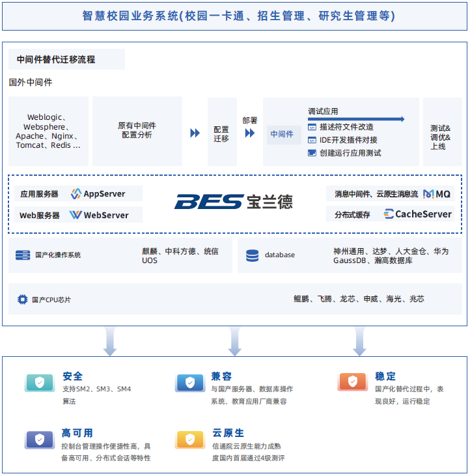Click the 高可用 purple shield icon
The image size is (470, 476).
click(x=40, y=440)
